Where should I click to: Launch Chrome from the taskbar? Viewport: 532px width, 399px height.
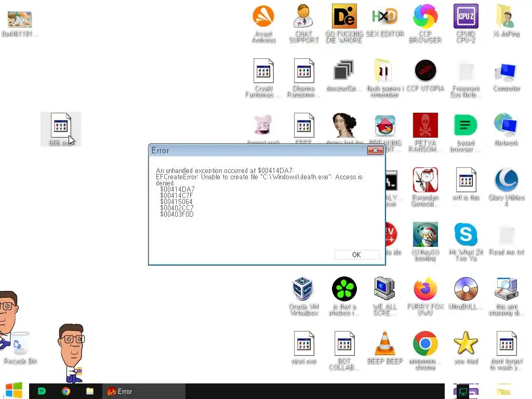pos(66,391)
